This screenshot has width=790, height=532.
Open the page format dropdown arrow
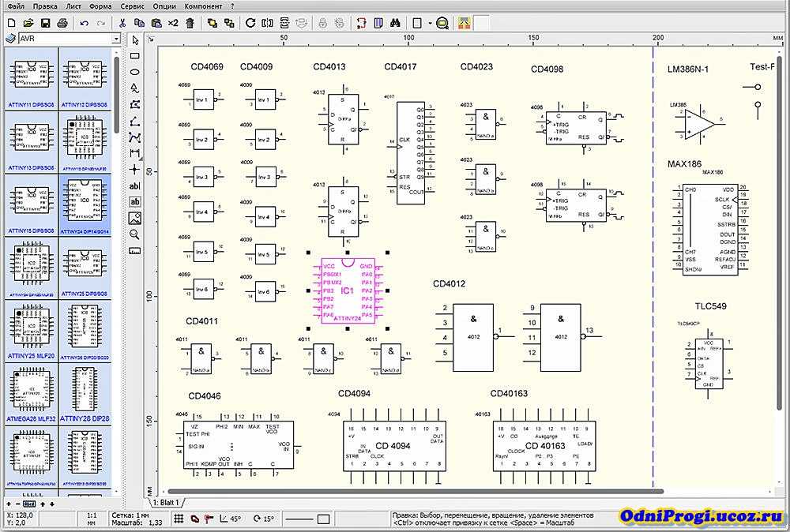[430, 23]
